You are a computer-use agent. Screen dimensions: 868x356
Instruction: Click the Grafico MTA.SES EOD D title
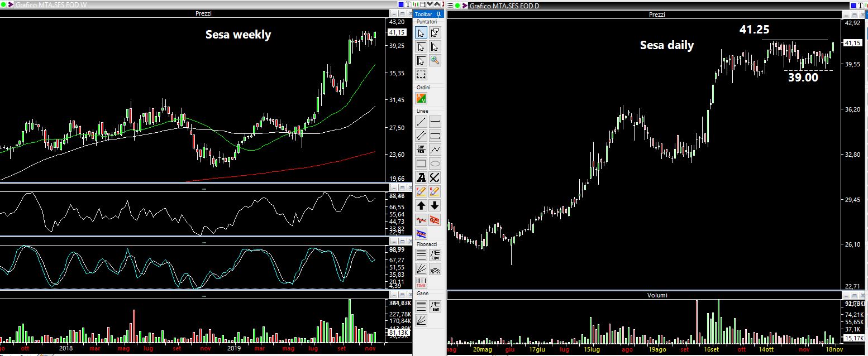pos(505,6)
